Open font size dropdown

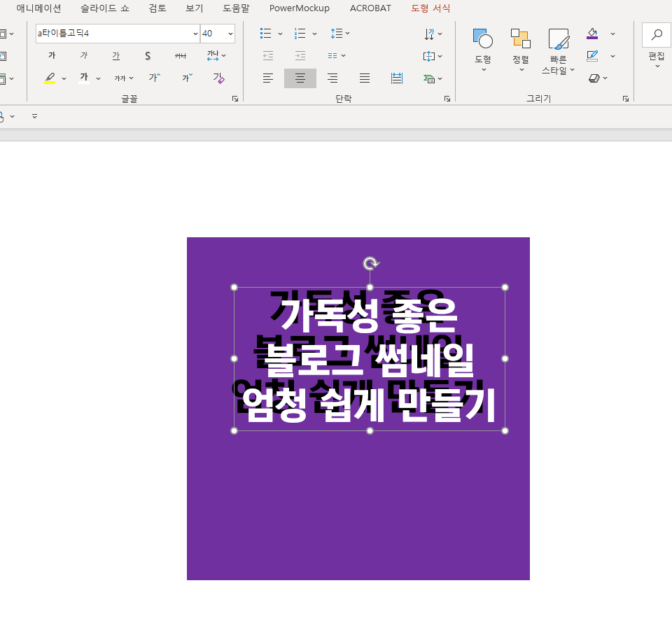pos(230,34)
